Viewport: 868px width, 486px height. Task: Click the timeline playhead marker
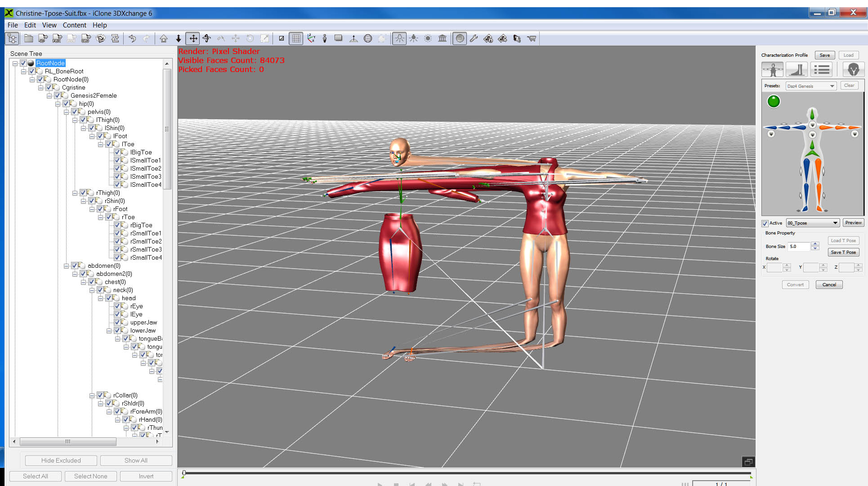(183, 473)
